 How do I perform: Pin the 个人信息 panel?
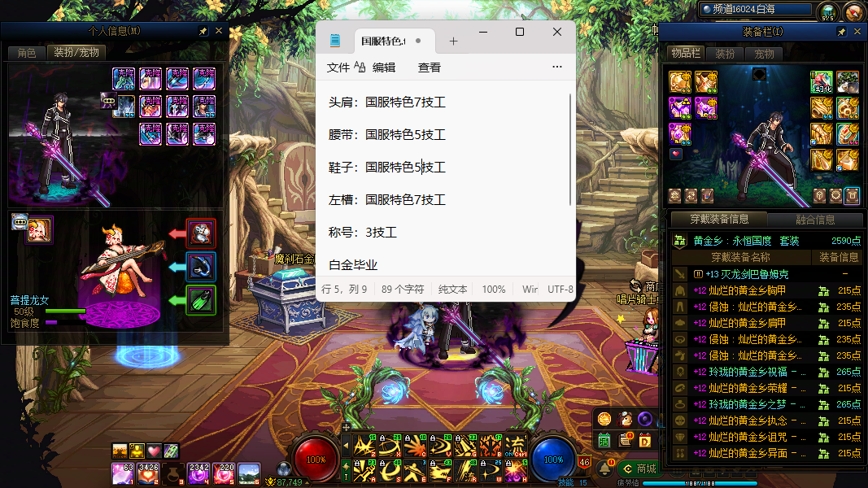pos(203,31)
